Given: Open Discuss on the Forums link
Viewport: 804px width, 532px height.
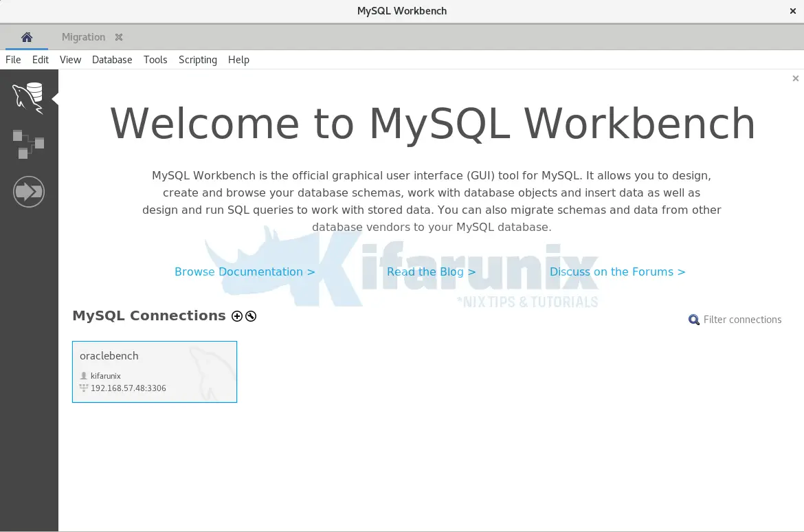Looking at the screenshot, I should 617,271.
